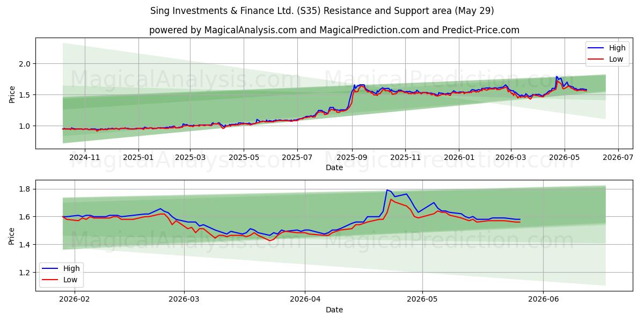Click the chart title mentioning Sing Investments & Finance
Screen dimensions: 644x322
(322, 11)
